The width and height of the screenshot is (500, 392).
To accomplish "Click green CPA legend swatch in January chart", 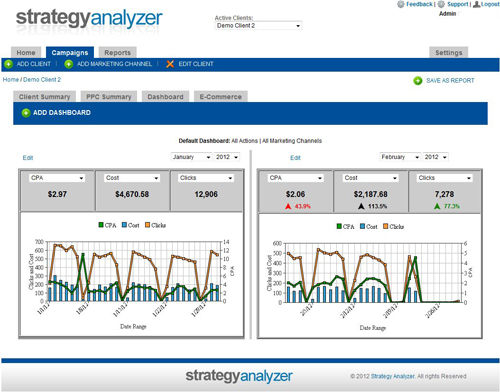I will [101, 225].
